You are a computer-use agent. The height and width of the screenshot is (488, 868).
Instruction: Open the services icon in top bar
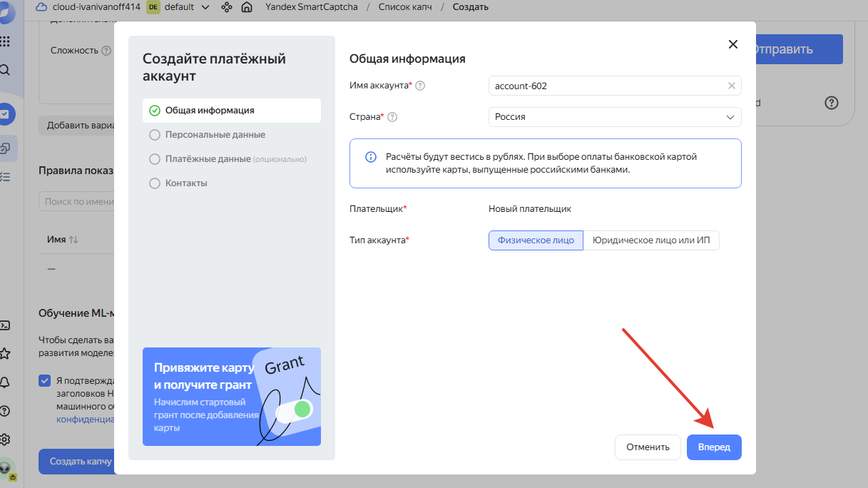pos(227,7)
